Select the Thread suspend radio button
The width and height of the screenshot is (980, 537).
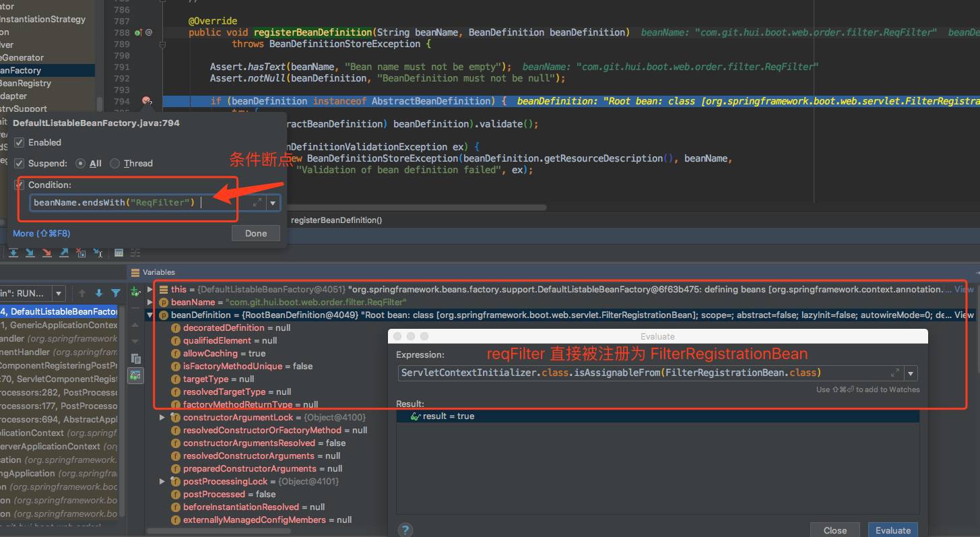point(115,163)
